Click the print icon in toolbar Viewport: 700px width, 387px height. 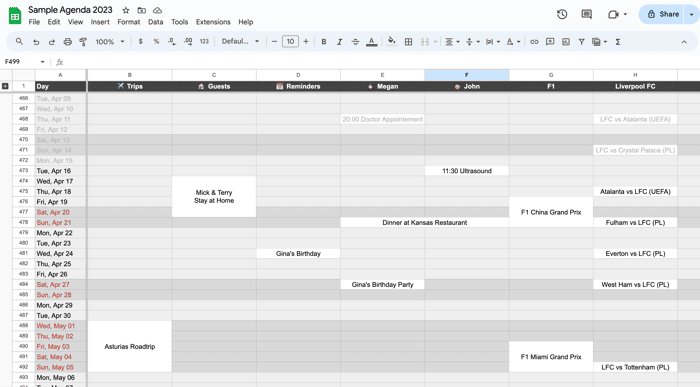click(x=67, y=42)
